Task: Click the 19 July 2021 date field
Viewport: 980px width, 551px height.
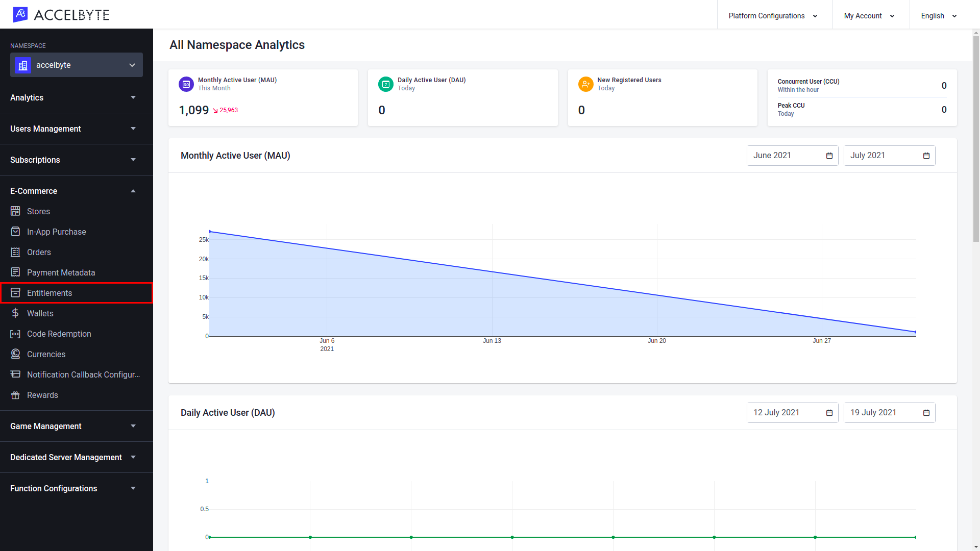Action: click(889, 413)
